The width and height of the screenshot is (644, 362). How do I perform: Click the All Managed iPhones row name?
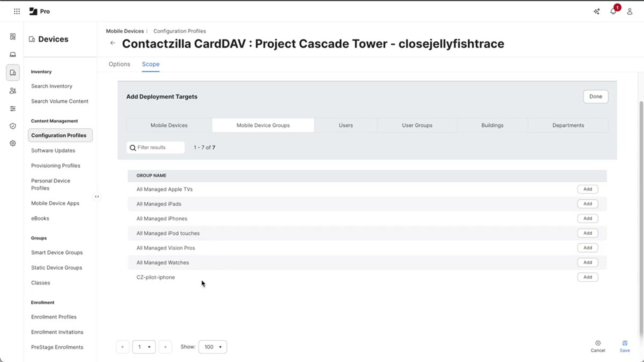tap(162, 218)
